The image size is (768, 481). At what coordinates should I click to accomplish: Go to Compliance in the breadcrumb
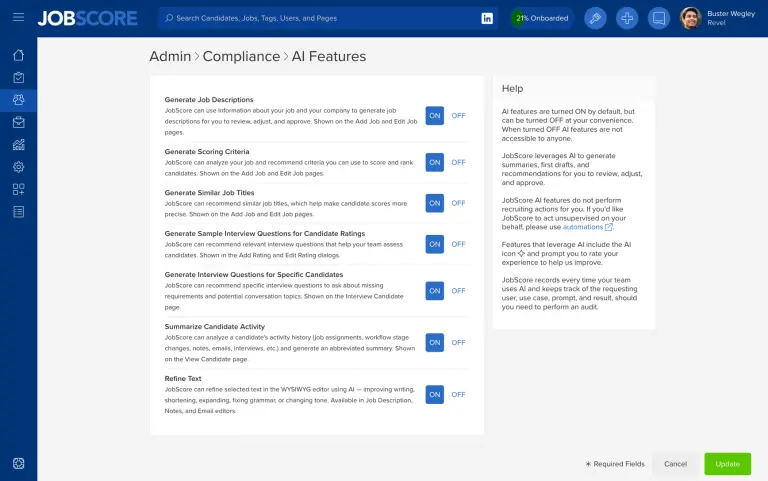point(241,56)
